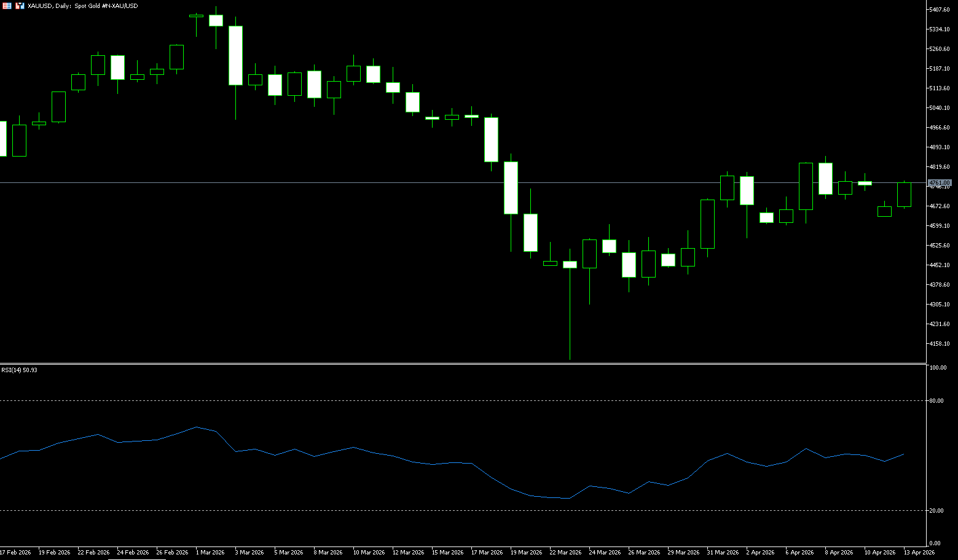Click the 5407.60 price scale label

(x=940, y=10)
